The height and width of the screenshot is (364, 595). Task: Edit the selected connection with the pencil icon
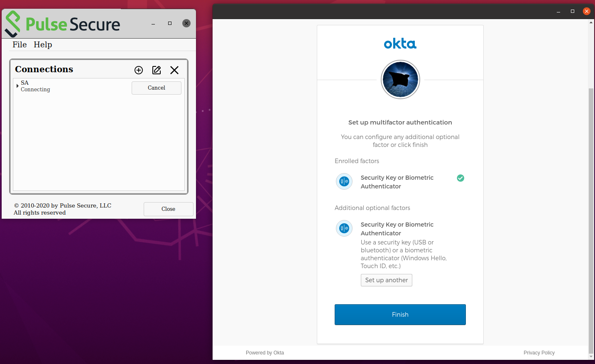point(157,70)
